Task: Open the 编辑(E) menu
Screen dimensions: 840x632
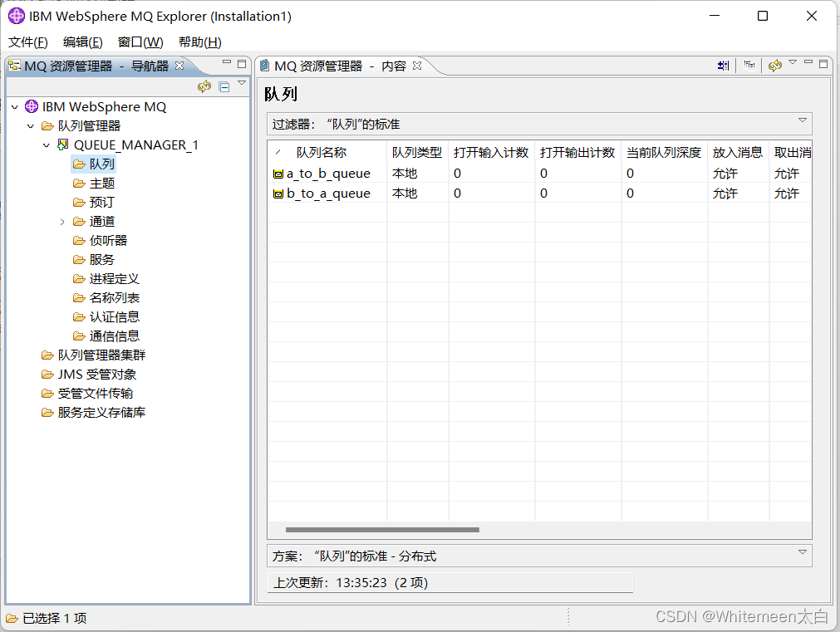Action: [x=82, y=42]
